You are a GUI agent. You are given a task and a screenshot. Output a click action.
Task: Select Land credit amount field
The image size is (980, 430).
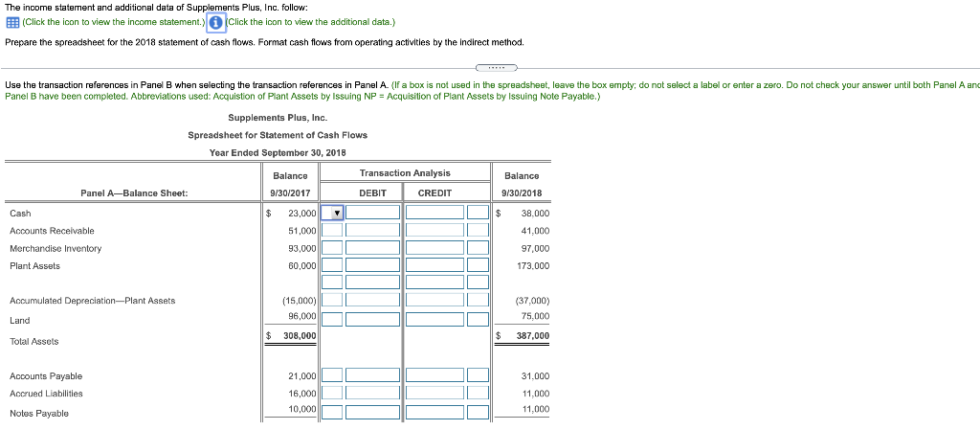point(435,319)
